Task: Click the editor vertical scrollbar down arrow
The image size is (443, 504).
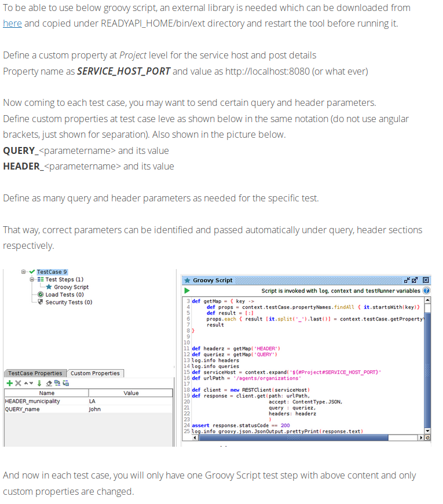Action: [x=427, y=431]
